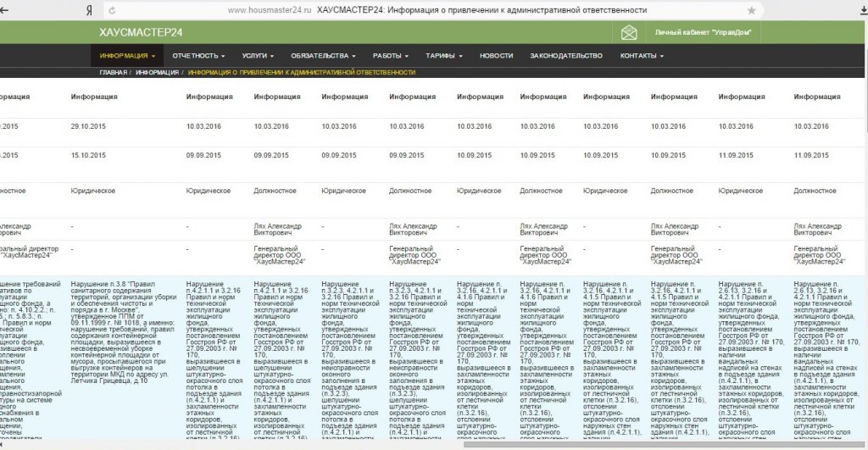Click the first Должностное cell after 15.10.2015 column

coord(275,191)
